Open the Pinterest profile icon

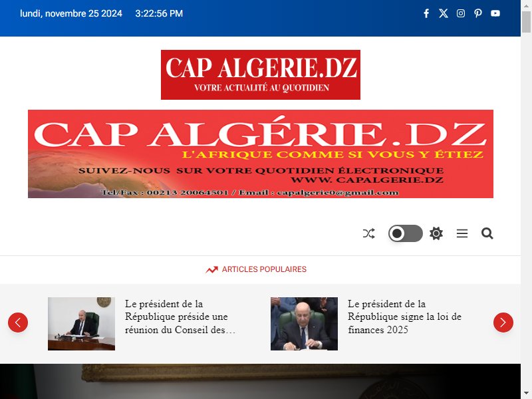[x=478, y=13]
